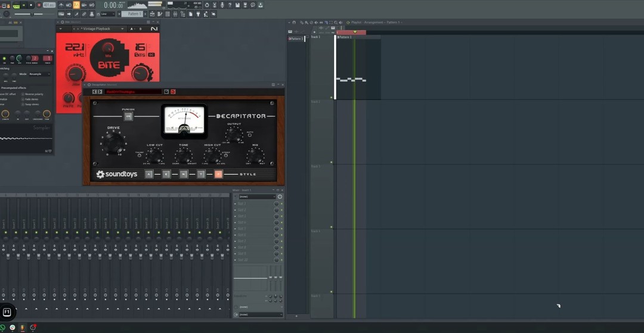644x333 pixels.
Task: Open the Line snap dropdown in toolbar
Action: [108, 14]
